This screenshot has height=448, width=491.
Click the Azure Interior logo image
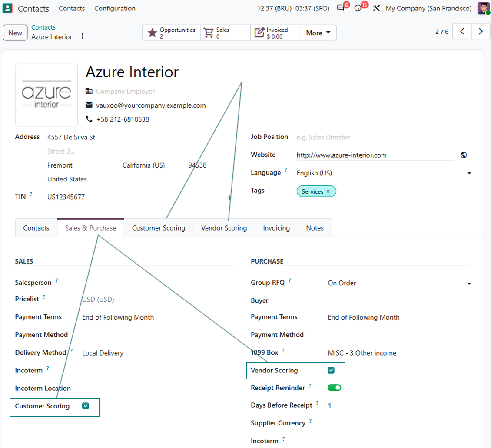point(46,95)
